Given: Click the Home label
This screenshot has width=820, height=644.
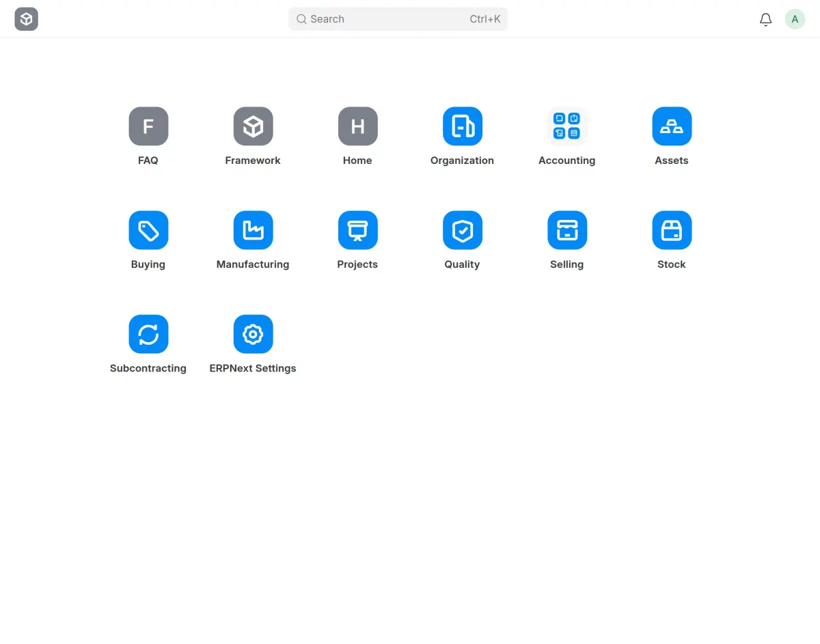Looking at the screenshot, I should coord(357,160).
